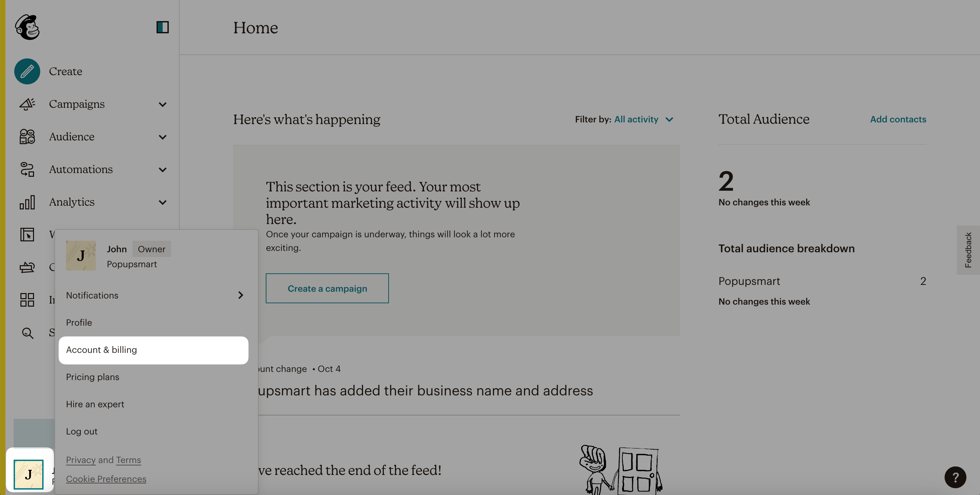Open the Audience contacts icon
Viewport: 980px width, 495px height.
tap(26, 137)
